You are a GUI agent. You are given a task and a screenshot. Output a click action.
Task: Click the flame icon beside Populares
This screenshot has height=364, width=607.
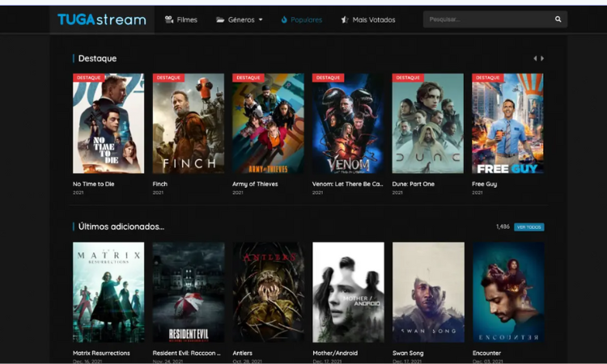click(284, 19)
